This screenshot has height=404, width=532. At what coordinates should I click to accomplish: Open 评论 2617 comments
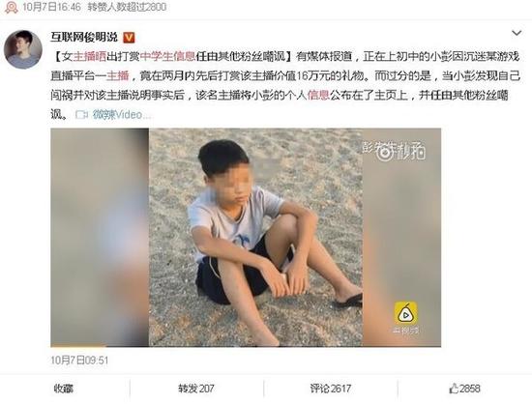[330, 389]
